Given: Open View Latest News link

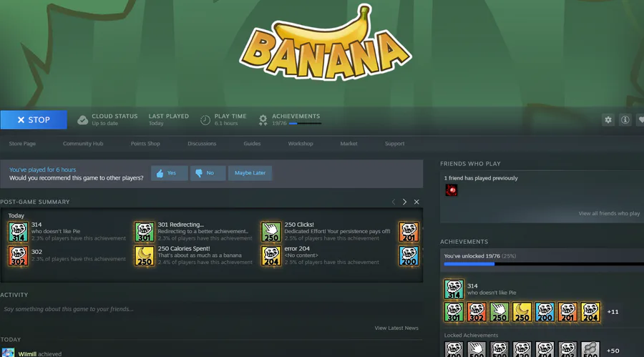Looking at the screenshot, I should tap(396, 328).
